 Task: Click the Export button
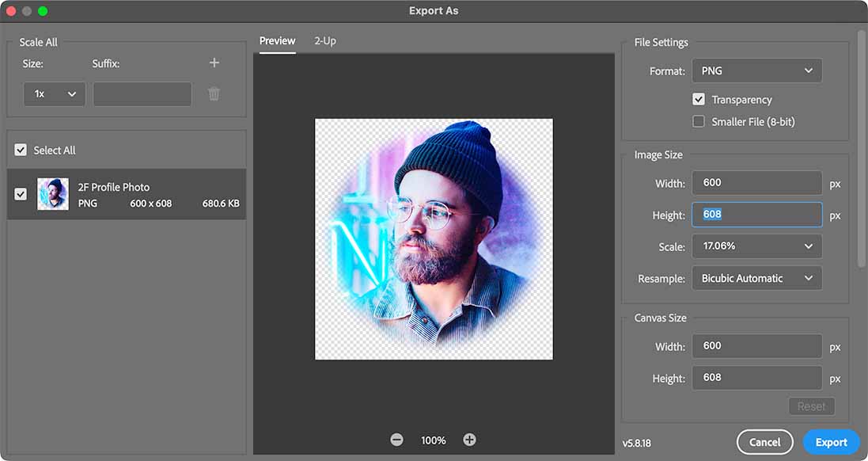[831, 442]
